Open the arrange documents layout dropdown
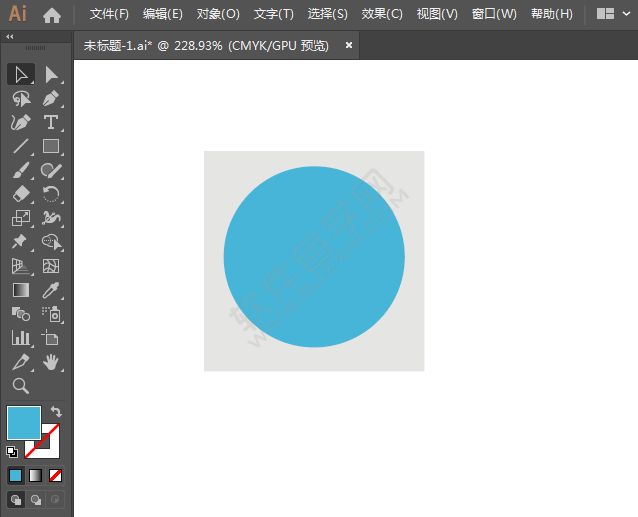 [613, 14]
